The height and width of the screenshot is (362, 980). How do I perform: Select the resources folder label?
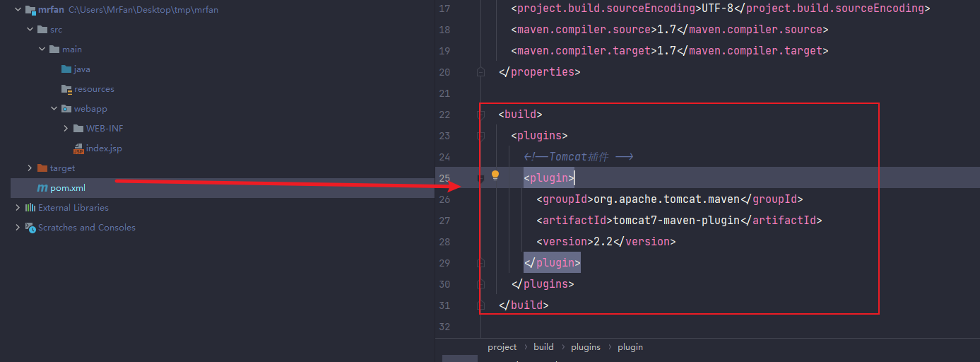(94, 89)
